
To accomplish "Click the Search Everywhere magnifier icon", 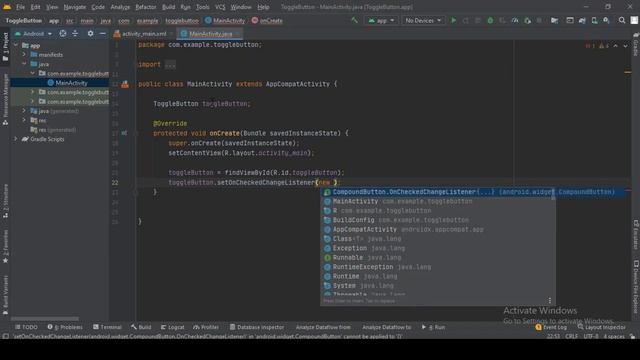I will tap(622, 20).
